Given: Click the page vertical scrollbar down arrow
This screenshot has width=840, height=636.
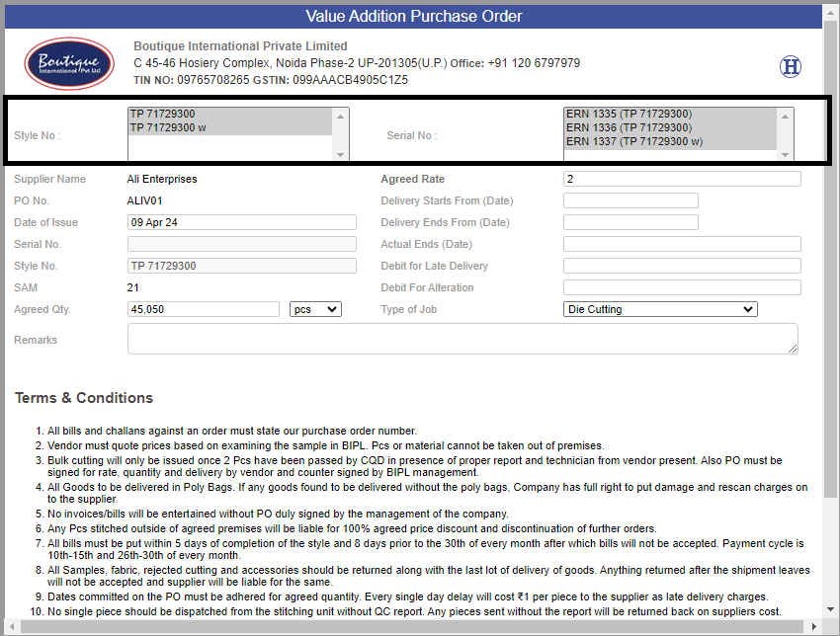Looking at the screenshot, I should point(830,609).
